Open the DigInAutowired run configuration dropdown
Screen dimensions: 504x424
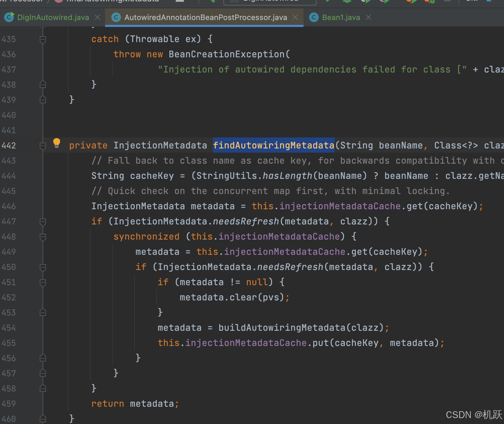(270, 1)
